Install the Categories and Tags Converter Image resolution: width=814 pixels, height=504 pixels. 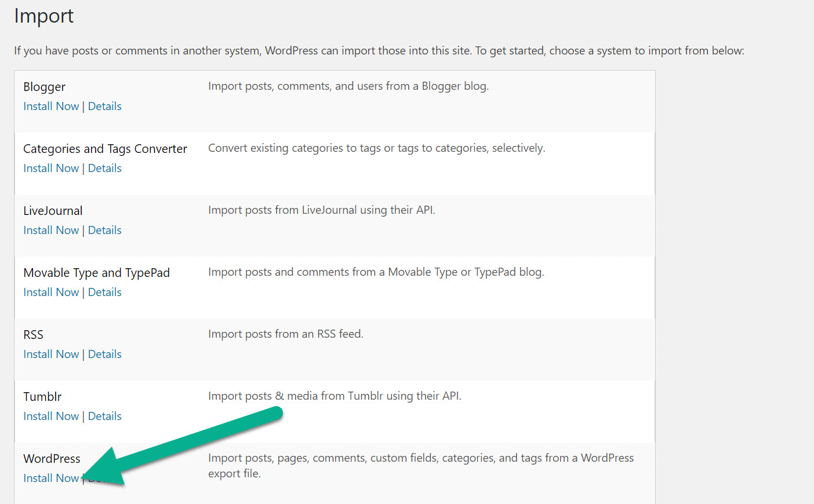tap(51, 168)
